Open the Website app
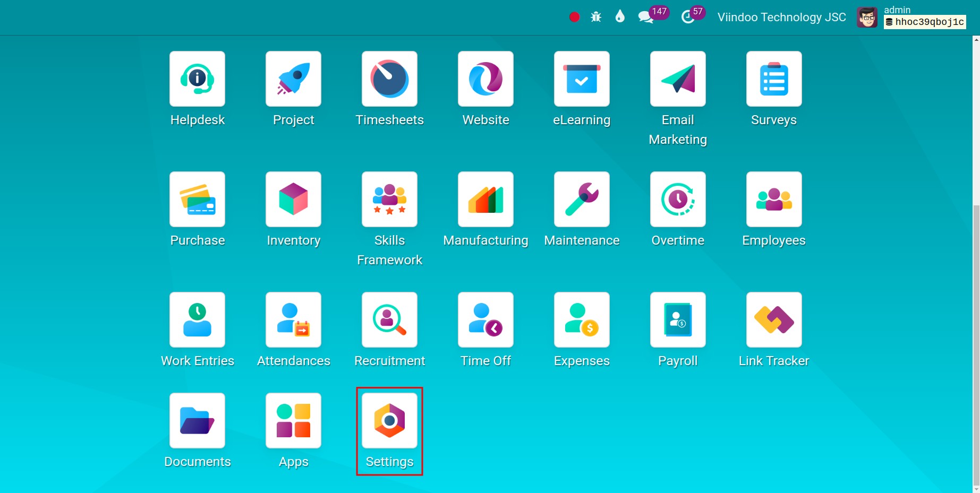 click(485, 79)
